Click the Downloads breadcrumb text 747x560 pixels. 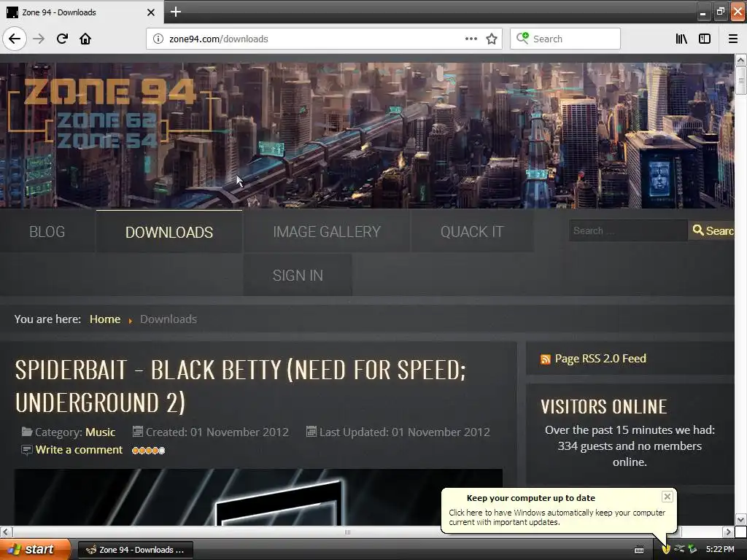point(169,319)
